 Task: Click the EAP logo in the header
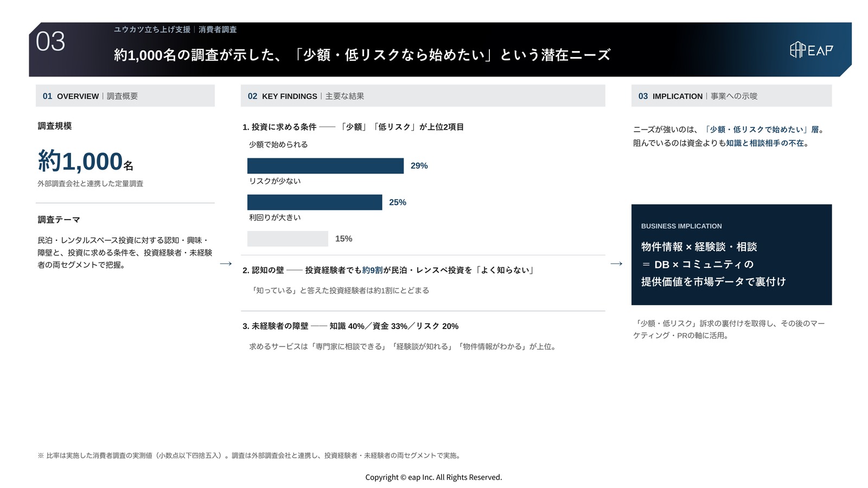pyautogui.click(x=811, y=50)
